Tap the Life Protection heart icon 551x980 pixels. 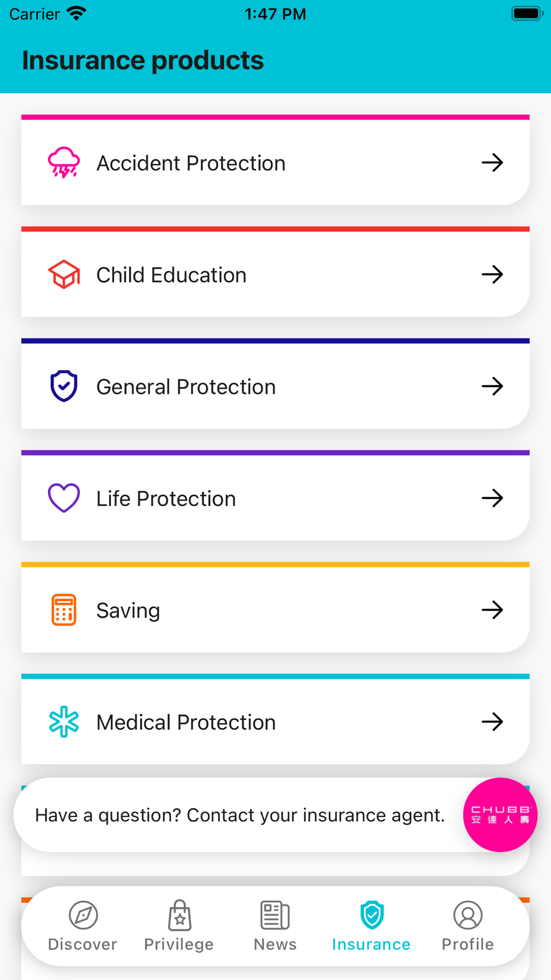coord(64,498)
